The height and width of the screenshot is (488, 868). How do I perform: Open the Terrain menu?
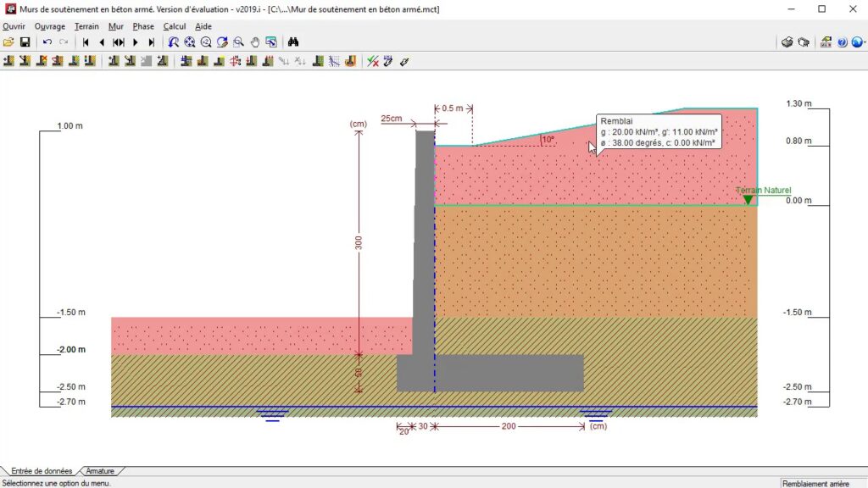click(86, 26)
